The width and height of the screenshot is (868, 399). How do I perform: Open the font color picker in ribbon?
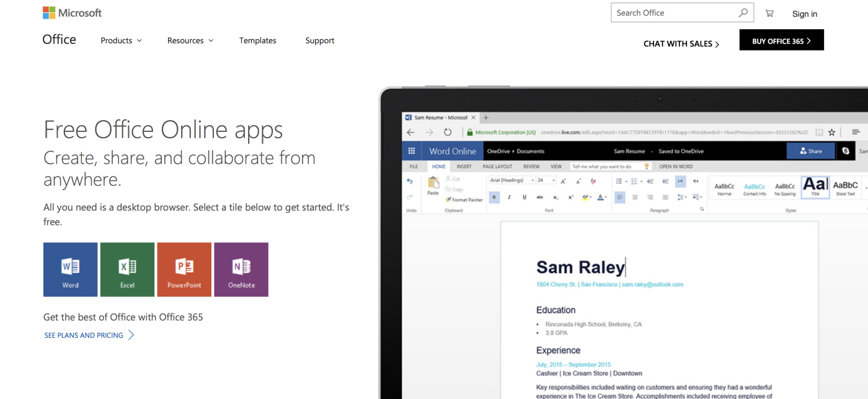[x=601, y=198]
